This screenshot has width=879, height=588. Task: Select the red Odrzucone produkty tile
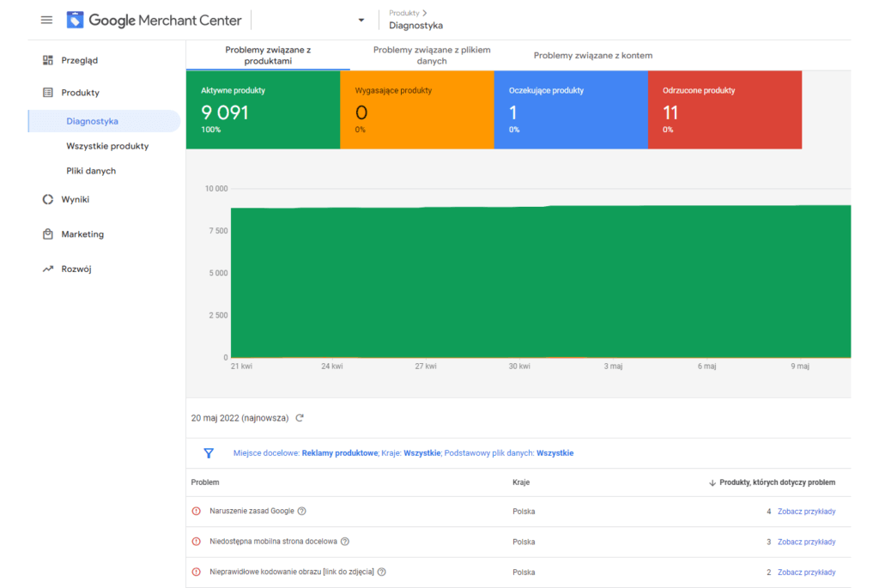[724, 110]
